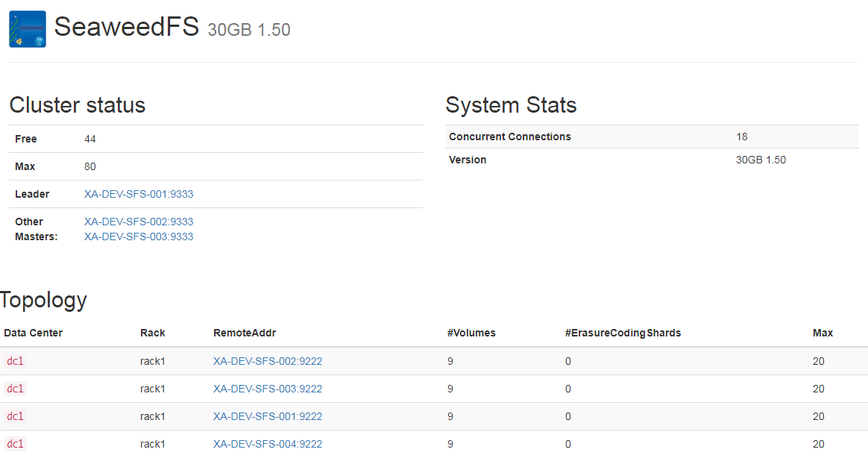Image resolution: width=868 pixels, height=467 pixels.
Task: Click the #Volumes column header
Action: coord(471,333)
